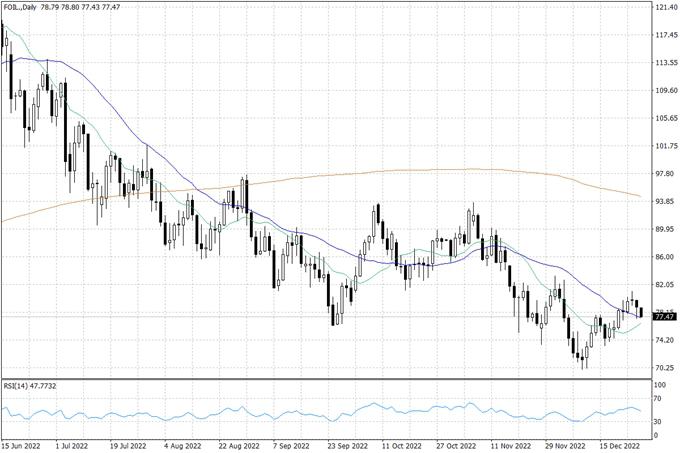Click the 1 Jul 2022 date label
Viewport: 680px width, 453px height.
point(76,445)
